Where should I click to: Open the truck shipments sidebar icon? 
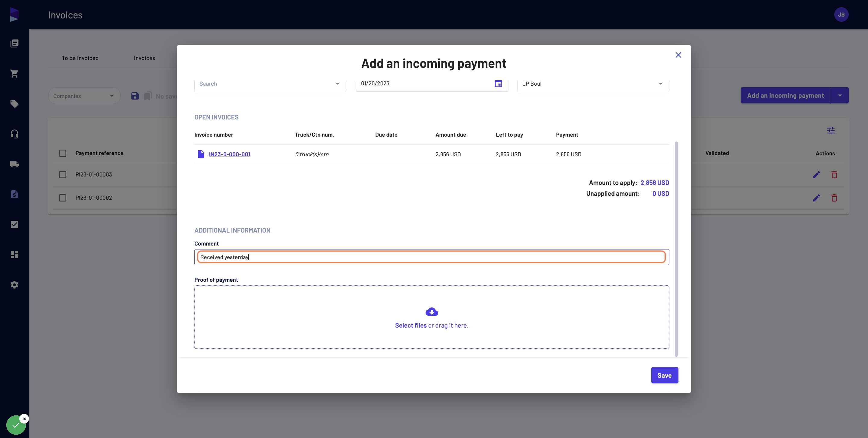[x=14, y=164]
